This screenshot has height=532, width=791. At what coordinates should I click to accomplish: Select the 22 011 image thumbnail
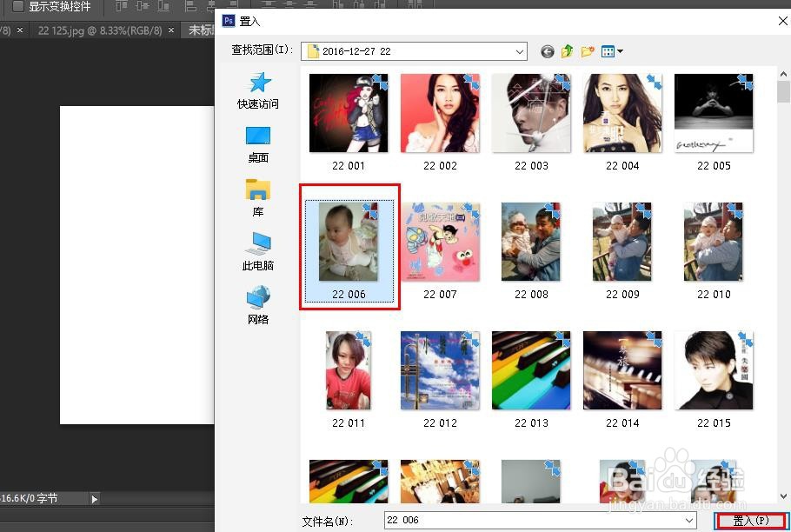click(x=349, y=370)
